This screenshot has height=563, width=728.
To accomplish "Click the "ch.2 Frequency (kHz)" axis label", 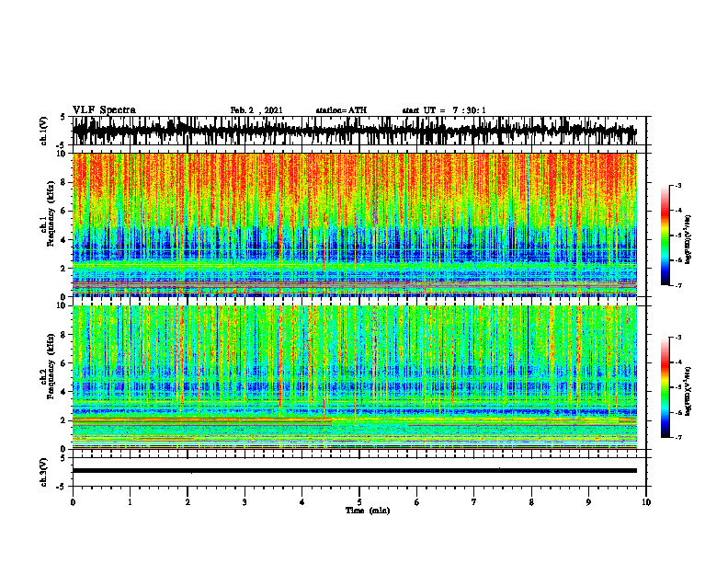I will (x=48, y=365).
